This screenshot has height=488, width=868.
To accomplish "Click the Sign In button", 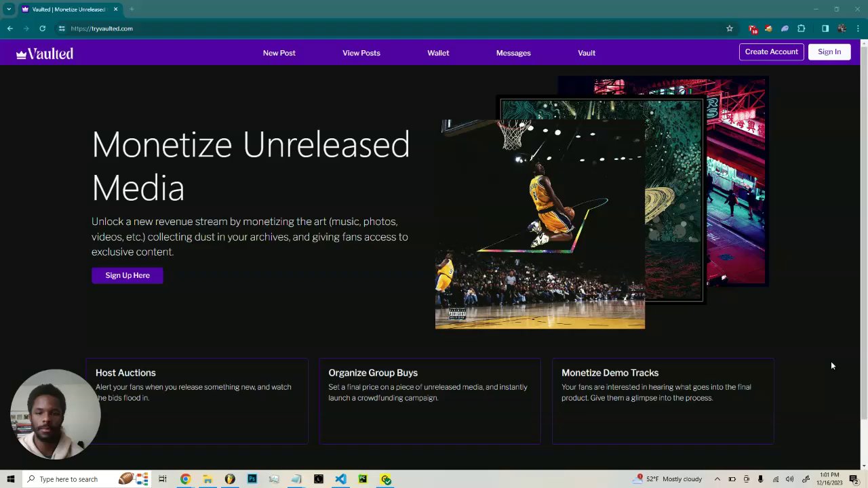I will pos(829,52).
